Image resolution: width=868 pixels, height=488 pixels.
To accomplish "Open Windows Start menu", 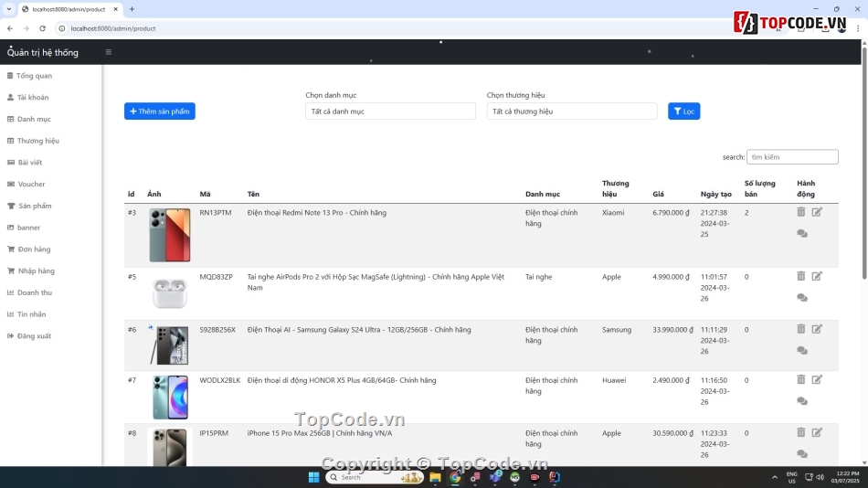I will 314,477.
